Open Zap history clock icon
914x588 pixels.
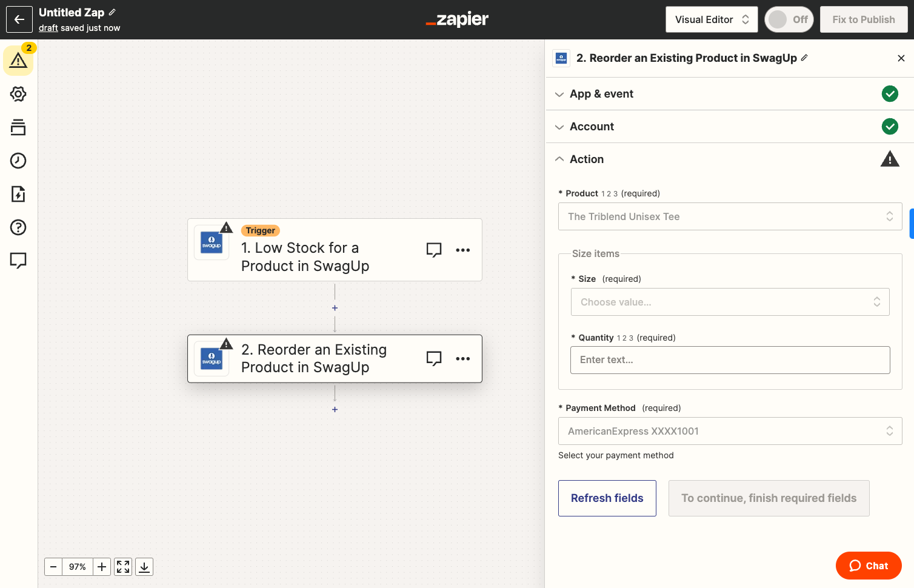(18, 161)
